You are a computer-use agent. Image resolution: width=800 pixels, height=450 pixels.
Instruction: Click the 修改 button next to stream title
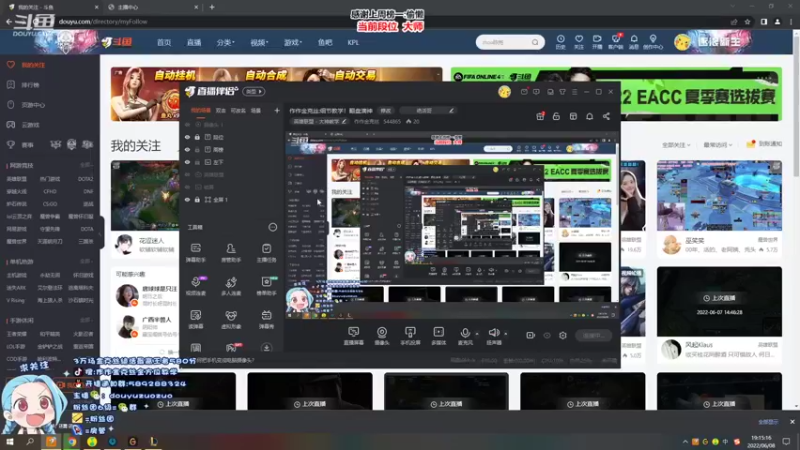coord(386,110)
